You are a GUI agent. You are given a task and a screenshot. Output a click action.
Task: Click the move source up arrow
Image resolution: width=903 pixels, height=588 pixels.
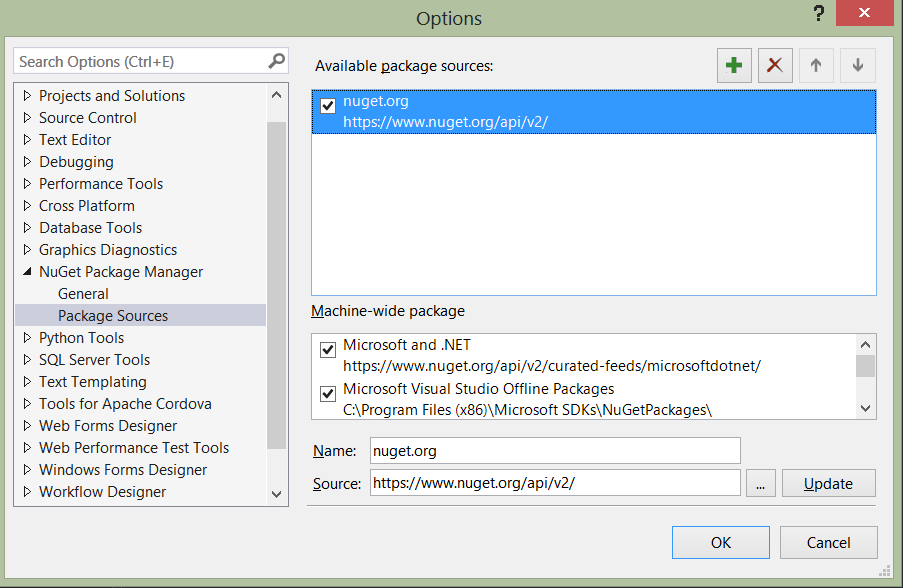click(x=816, y=66)
